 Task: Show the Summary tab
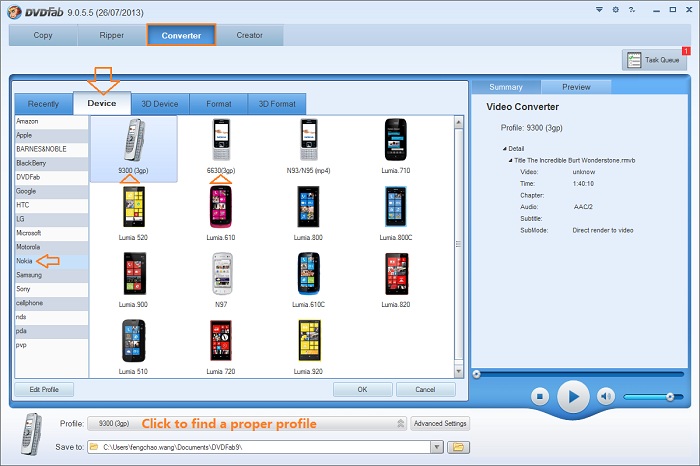tap(506, 87)
